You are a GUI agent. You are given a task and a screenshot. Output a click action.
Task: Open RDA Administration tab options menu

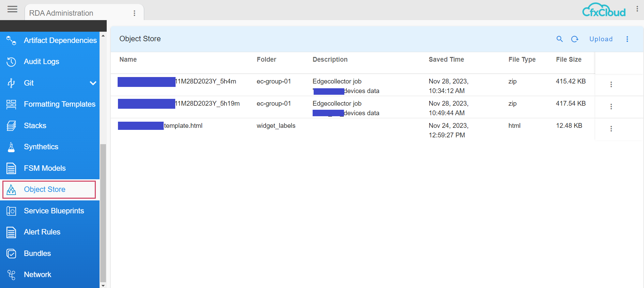click(x=134, y=13)
